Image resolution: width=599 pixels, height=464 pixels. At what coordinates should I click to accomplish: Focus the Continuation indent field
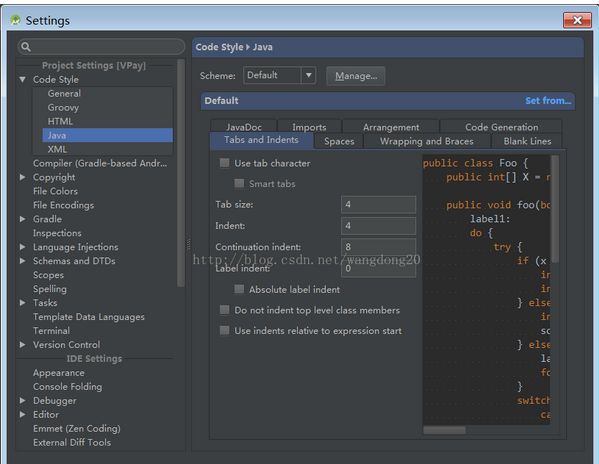tap(378, 247)
